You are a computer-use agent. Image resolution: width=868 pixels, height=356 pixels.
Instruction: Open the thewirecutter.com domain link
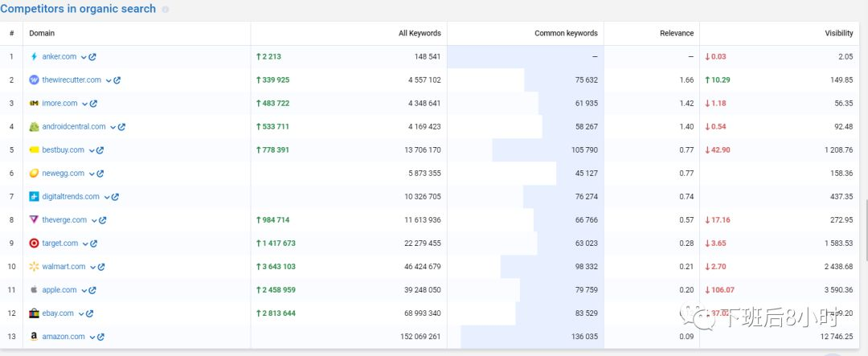(x=72, y=80)
